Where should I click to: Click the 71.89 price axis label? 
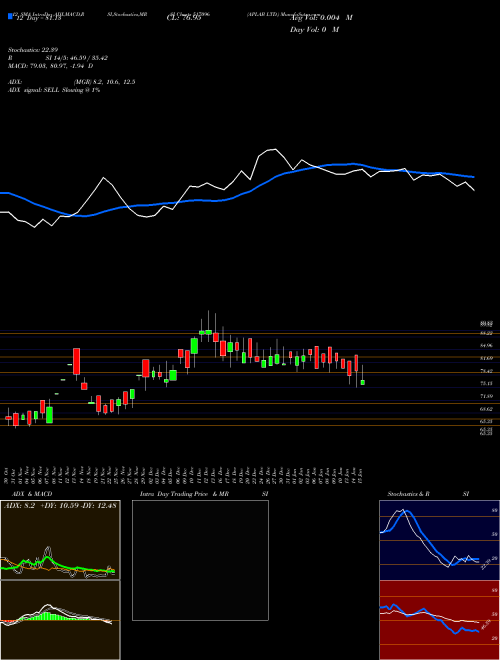click(487, 396)
